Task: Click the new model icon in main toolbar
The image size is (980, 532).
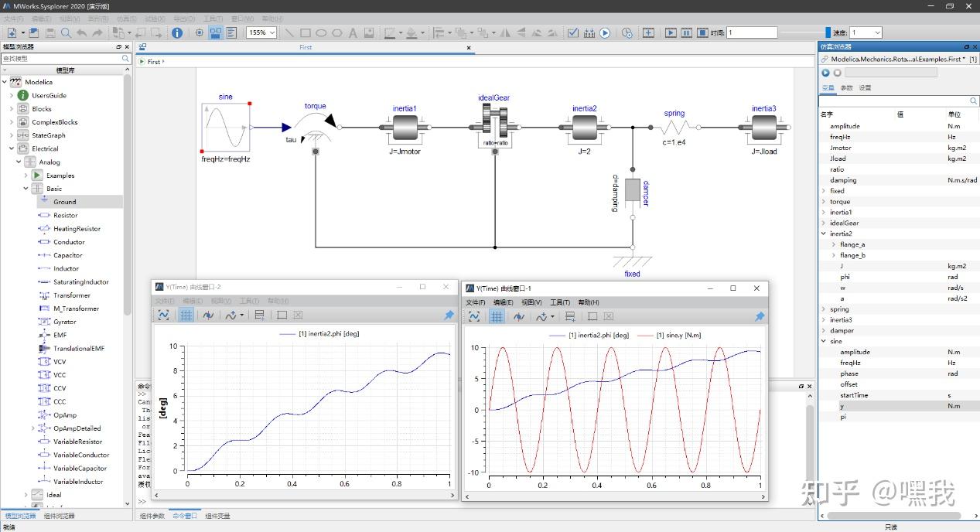Action: click(x=12, y=32)
